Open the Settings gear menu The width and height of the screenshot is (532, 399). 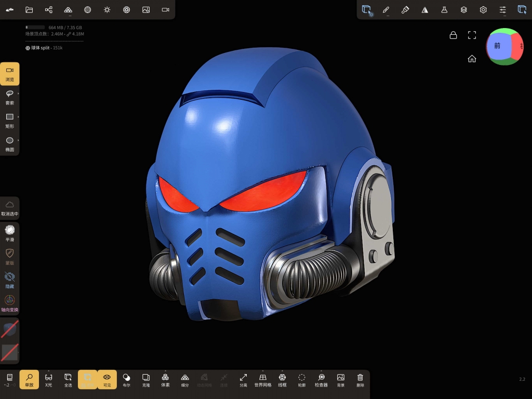tap(483, 10)
